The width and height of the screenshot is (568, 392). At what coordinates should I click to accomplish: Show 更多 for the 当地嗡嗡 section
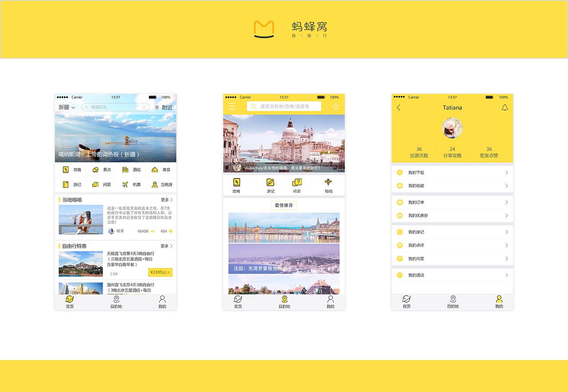(166, 200)
